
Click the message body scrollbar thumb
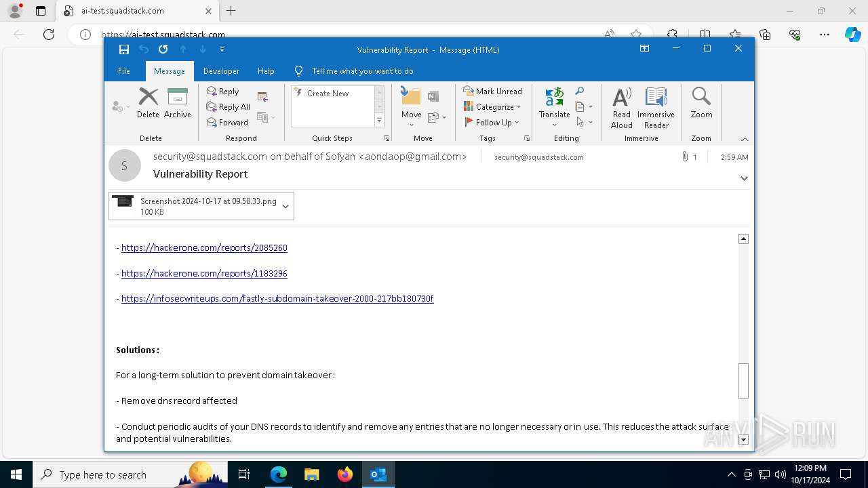click(x=744, y=381)
